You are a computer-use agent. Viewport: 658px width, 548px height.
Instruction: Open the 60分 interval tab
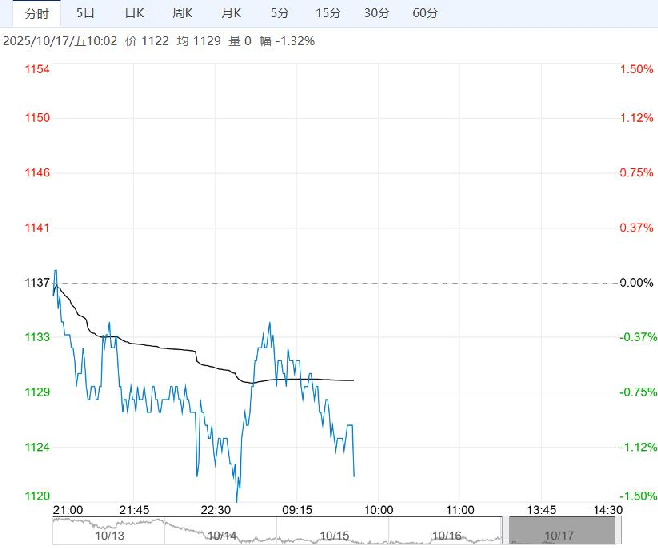[425, 13]
